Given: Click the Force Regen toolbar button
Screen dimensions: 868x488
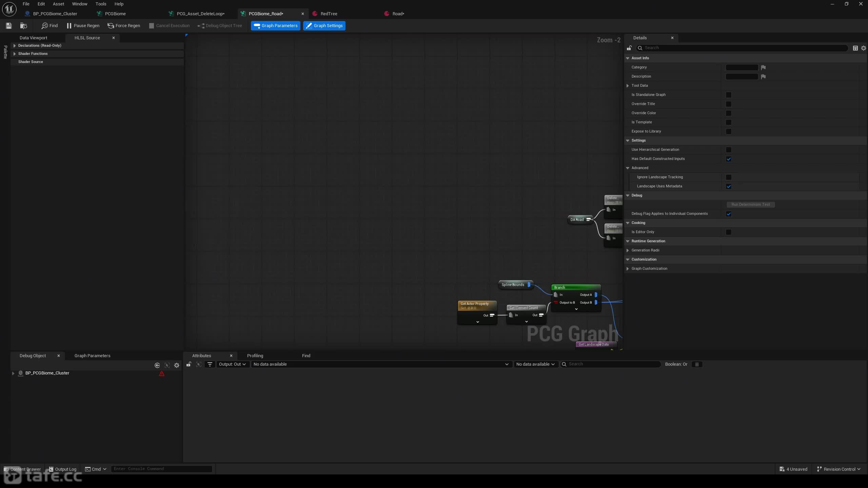Looking at the screenshot, I should (124, 26).
